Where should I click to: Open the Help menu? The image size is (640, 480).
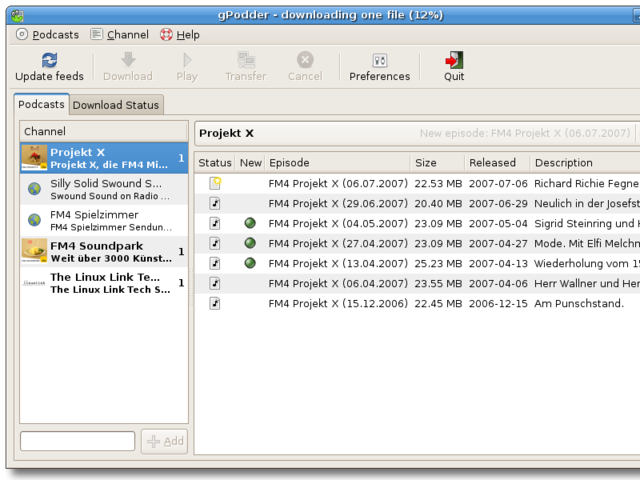click(180, 35)
